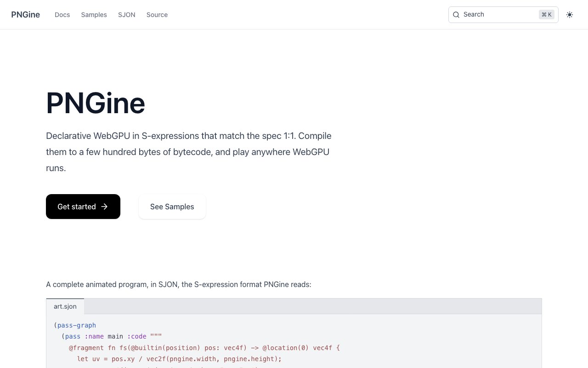Click the arrow icon in Get started

coord(104,207)
